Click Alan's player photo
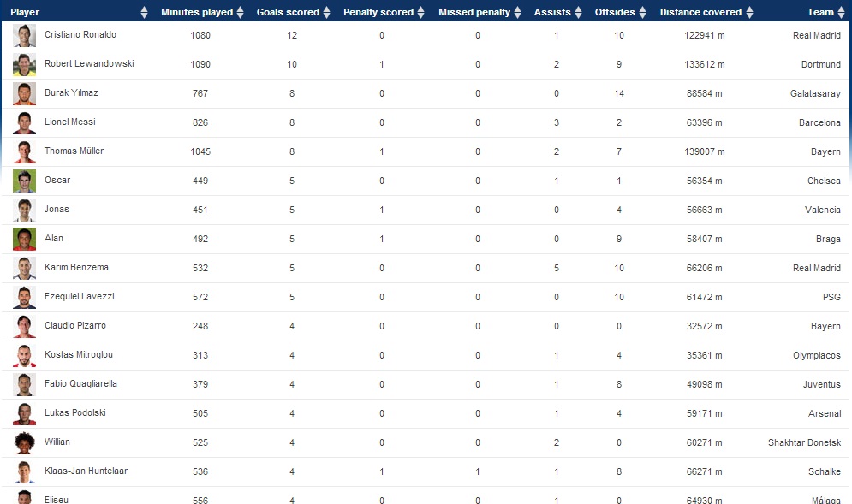This screenshot has width=852, height=504. [25, 239]
